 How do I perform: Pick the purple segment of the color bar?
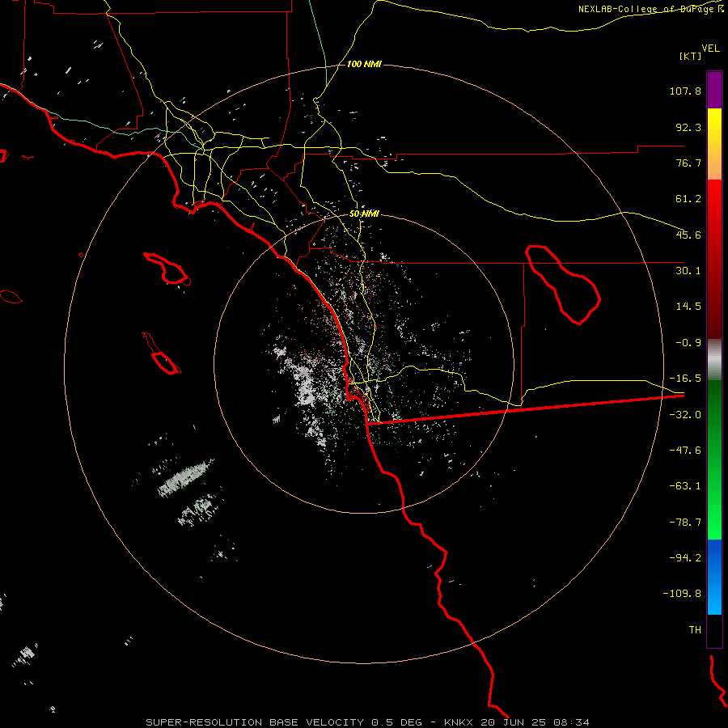(x=714, y=90)
